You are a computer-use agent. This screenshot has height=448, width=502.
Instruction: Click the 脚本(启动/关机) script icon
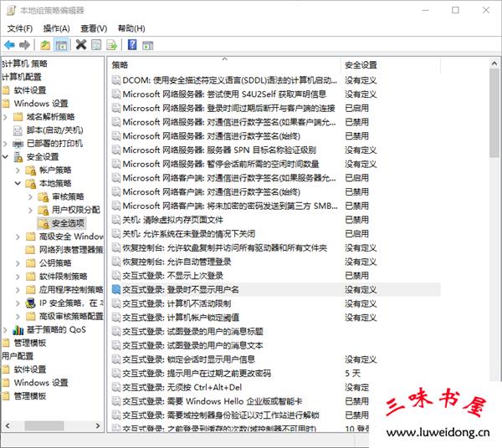click(x=18, y=130)
